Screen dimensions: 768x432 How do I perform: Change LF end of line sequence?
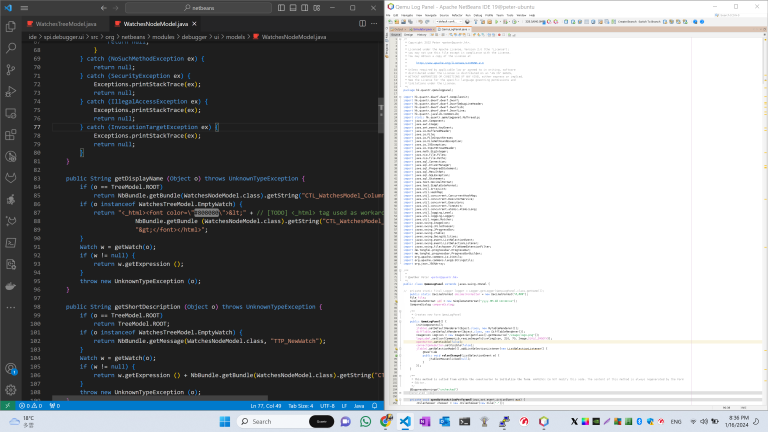[344, 406]
